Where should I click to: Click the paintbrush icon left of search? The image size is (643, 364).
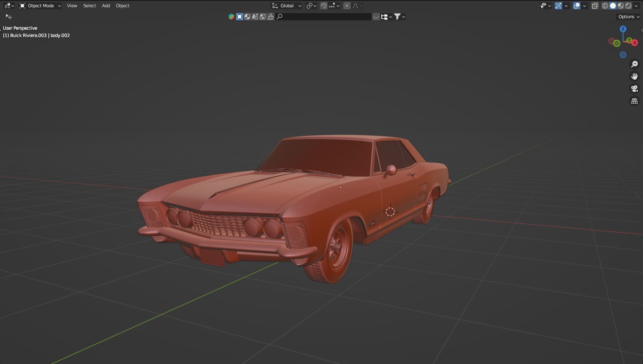point(270,17)
